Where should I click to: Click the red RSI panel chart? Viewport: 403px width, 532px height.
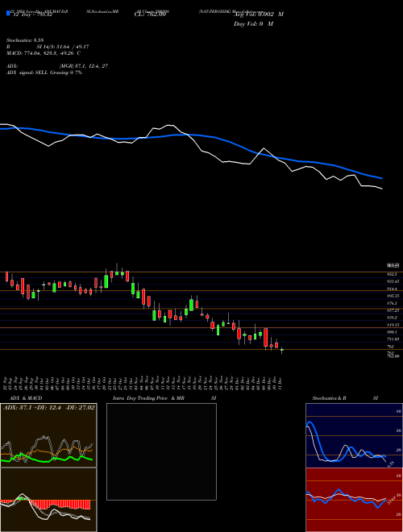[x=354, y=500]
